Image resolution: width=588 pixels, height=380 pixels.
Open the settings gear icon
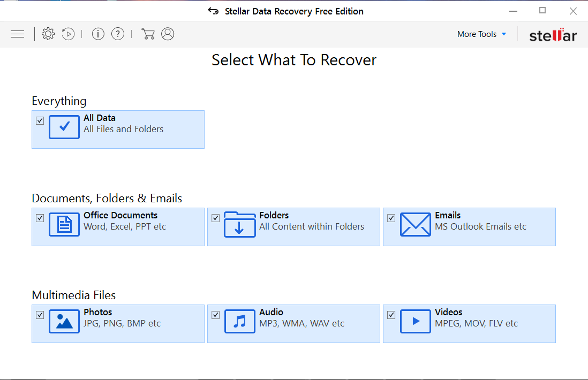[x=48, y=34]
